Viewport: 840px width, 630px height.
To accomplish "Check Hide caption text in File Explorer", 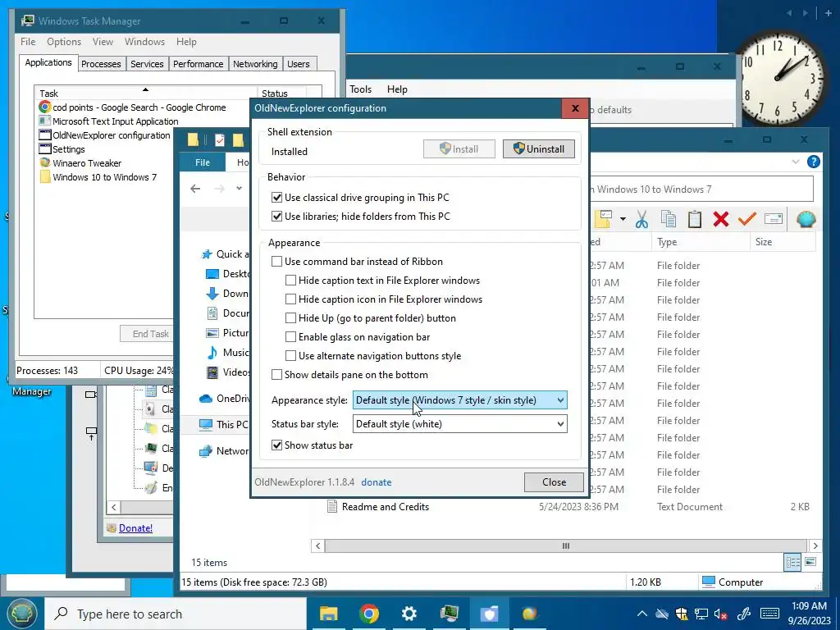I will 291,281.
